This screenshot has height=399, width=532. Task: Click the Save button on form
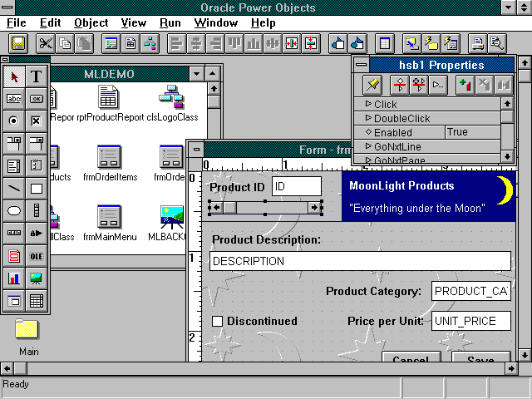[x=480, y=359]
